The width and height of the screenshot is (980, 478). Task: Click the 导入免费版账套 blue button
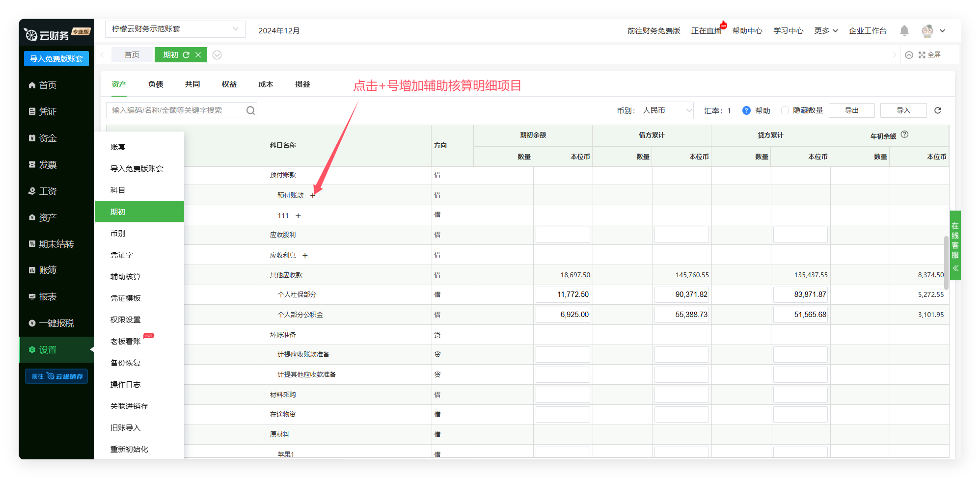(56, 59)
